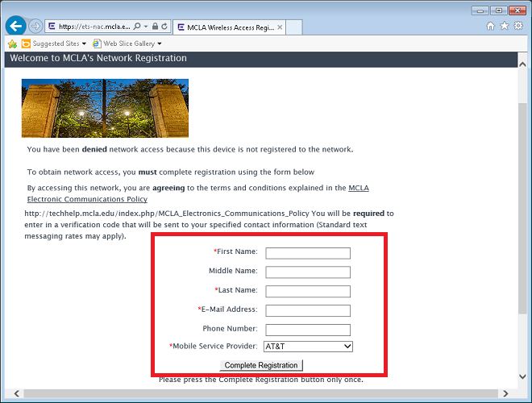The width and height of the screenshot is (532, 403).
Task: Maximize the browser window
Action: point(499,10)
